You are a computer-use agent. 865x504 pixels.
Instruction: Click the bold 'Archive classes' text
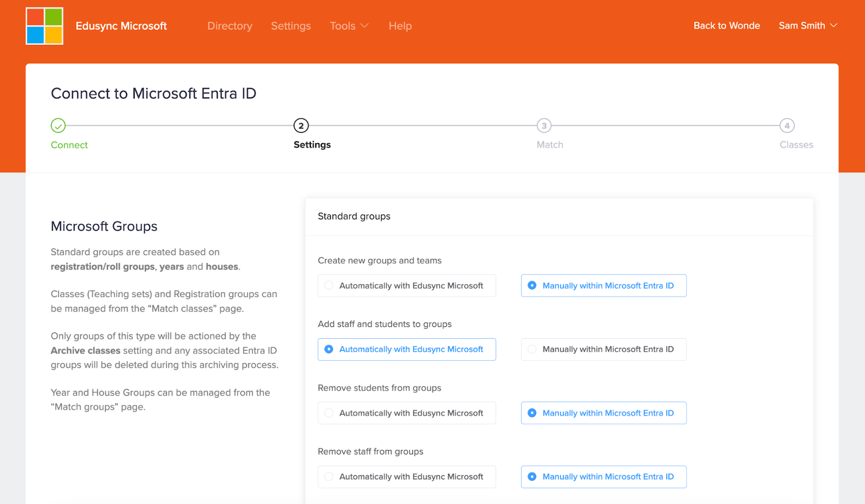point(85,351)
